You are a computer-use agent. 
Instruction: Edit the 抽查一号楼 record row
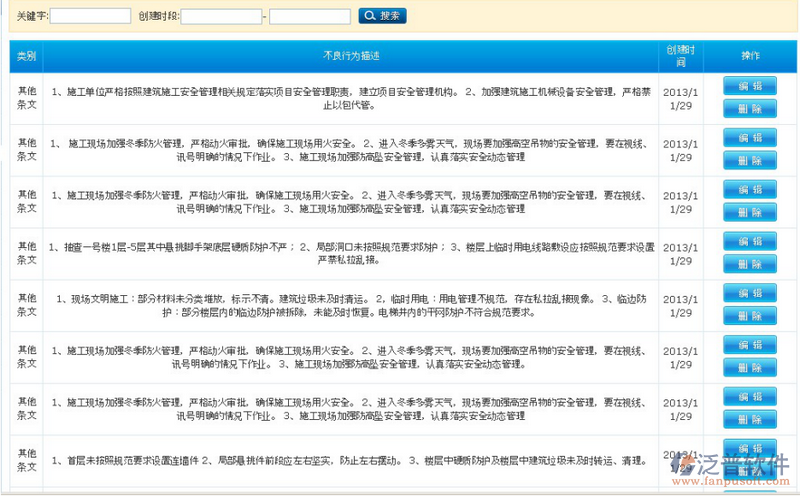pyautogui.click(x=749, y=242)
